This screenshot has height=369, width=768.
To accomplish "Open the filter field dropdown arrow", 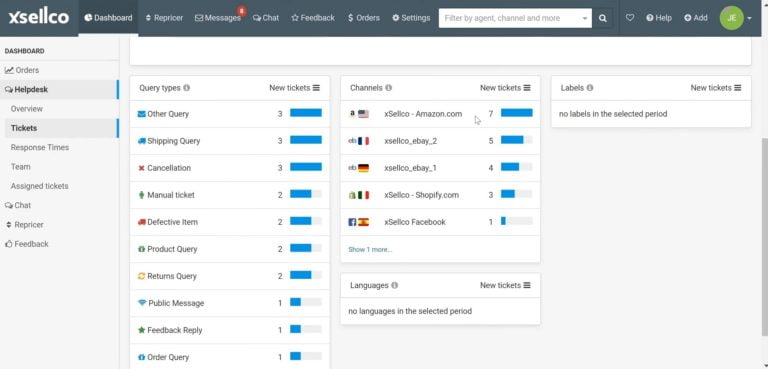I will [x=584, y=19].
